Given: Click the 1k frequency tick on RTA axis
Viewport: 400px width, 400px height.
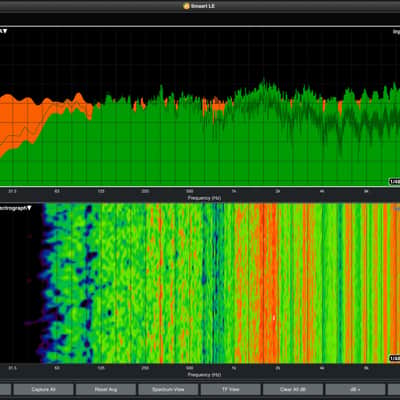Looking at the screenshot, I should (234, 191).
